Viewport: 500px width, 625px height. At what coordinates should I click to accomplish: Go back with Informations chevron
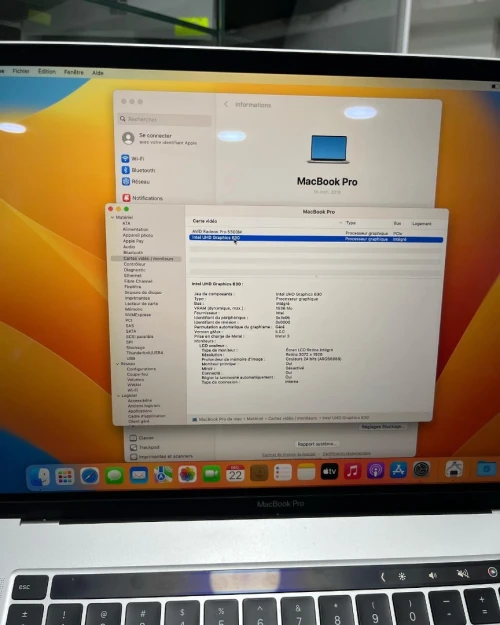tap(226, 104)
